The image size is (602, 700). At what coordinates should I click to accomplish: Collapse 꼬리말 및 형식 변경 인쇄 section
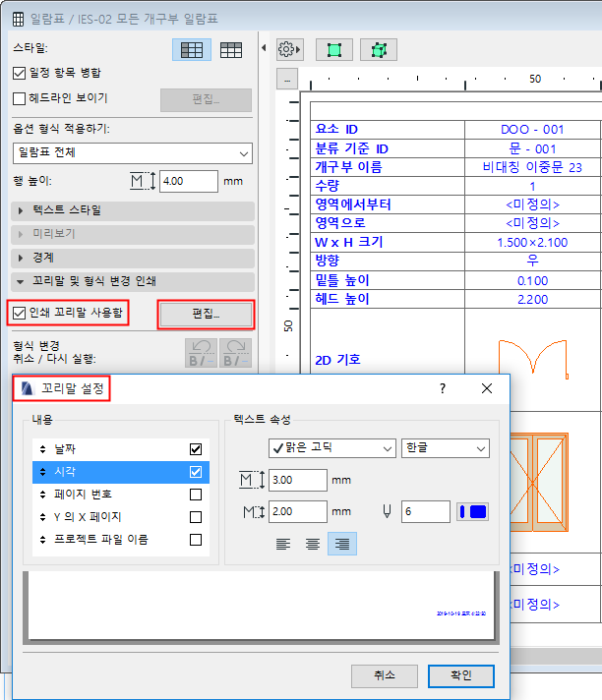coord(133,282)
